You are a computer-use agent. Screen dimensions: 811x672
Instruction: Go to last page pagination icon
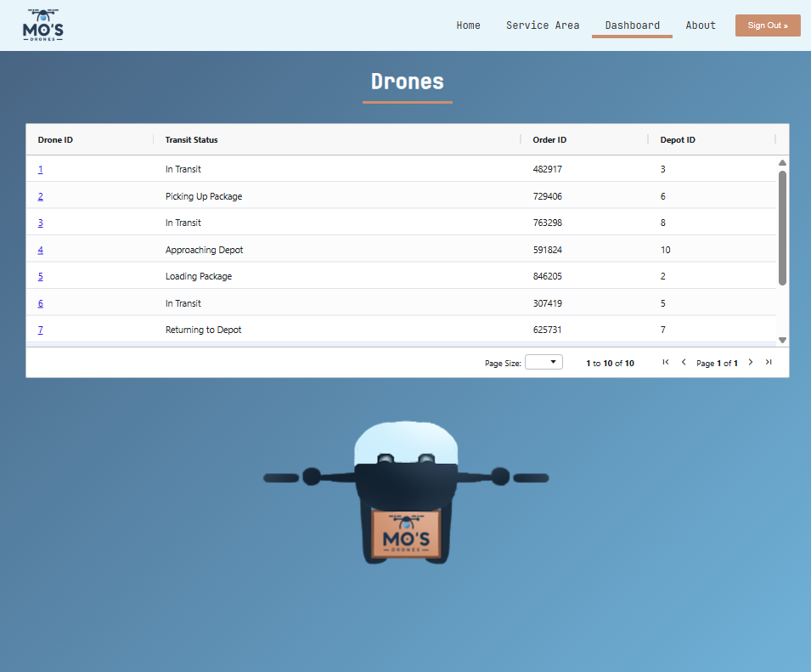tap(769, 362)
